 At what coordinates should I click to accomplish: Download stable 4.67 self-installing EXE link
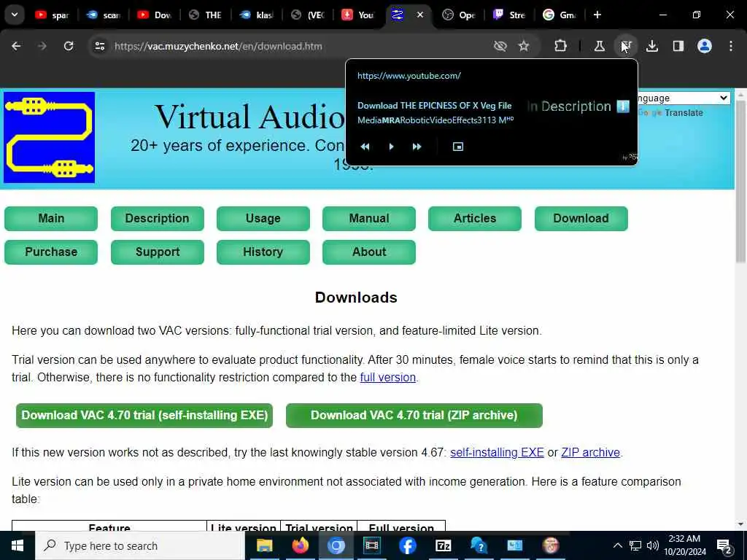pos(497,452)
